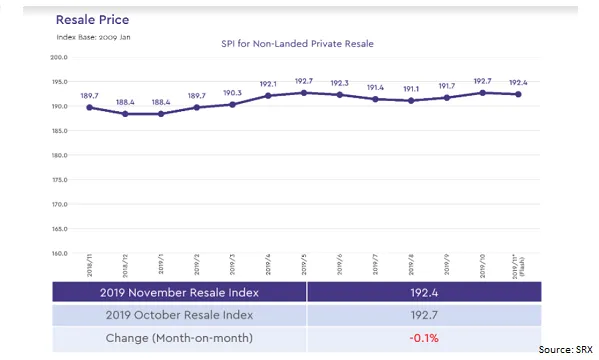This screenshot has width=599, height=360.
Task: Select the 192.4 November index value cell
Action: (x=424, y=292)
